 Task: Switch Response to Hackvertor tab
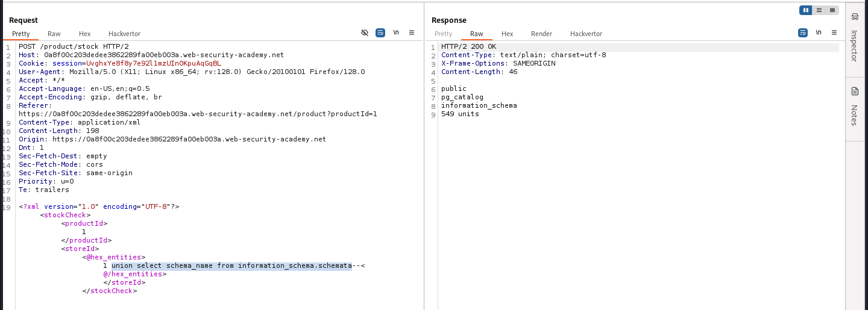[586, 34]
